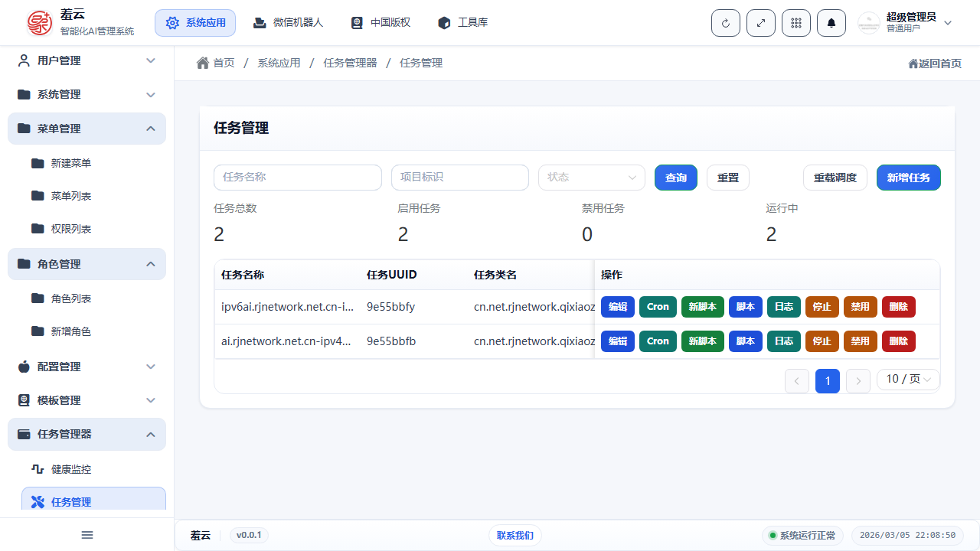This screenshot has height=551, width=980.
Task: Click the 微信机器人 icon in top bar
Action: click(260, 22)
